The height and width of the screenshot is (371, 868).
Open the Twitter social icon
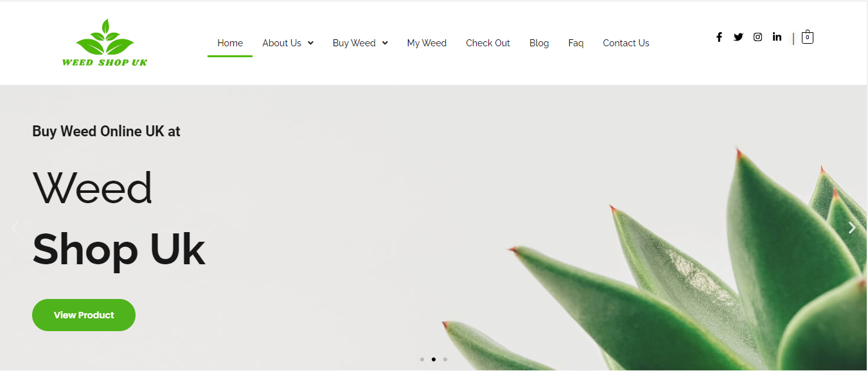coord(738,37)
